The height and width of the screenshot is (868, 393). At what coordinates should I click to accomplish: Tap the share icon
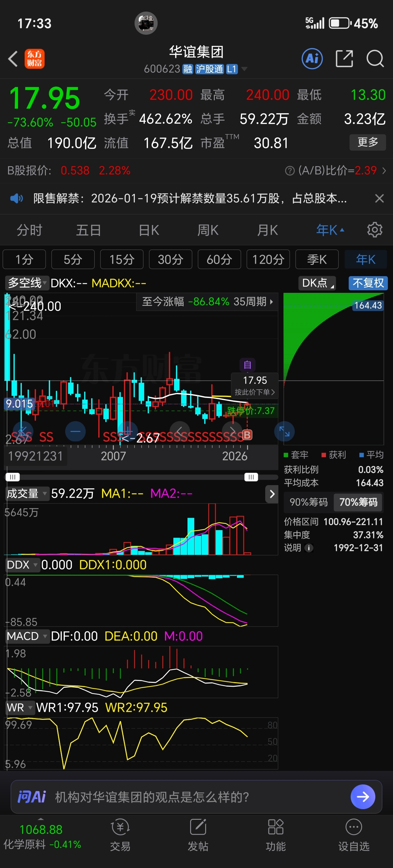click(345, 59)
